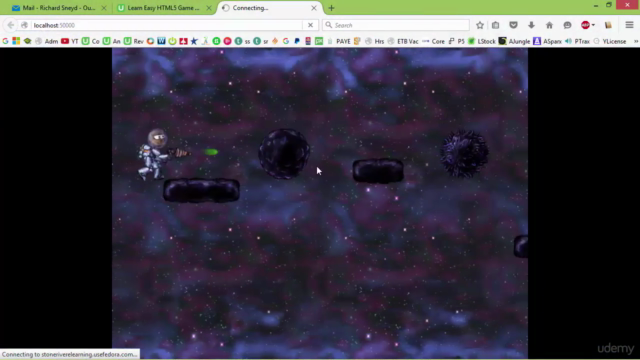The image size is (640, 360).
Task: Open the LStock bookmark
Action: coord(482,41)
